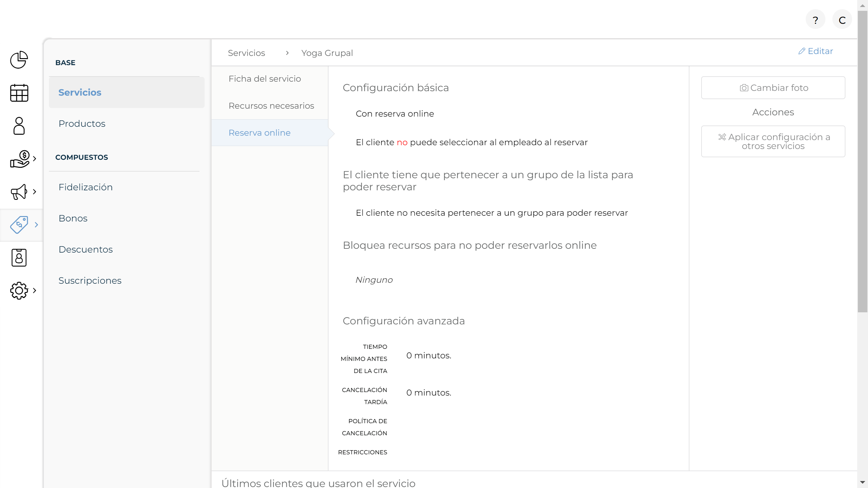Expand the settings gear chevron
Viewport: 868px width, 488px height.
coord(34,290)
